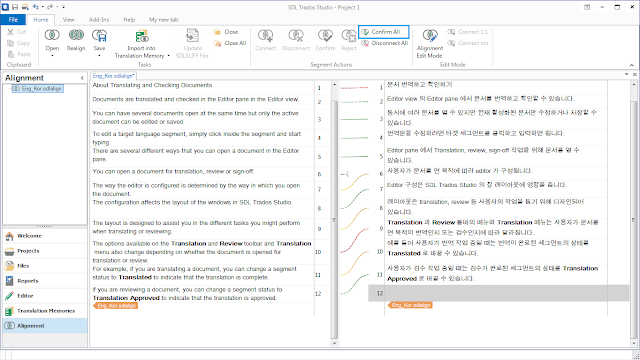Select source segment 'About Translating and Checking Documents'
640x360 pixels.
click(x=202, y=86)
